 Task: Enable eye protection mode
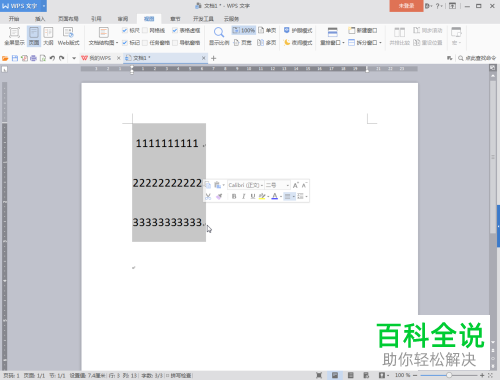click(298, 30)
